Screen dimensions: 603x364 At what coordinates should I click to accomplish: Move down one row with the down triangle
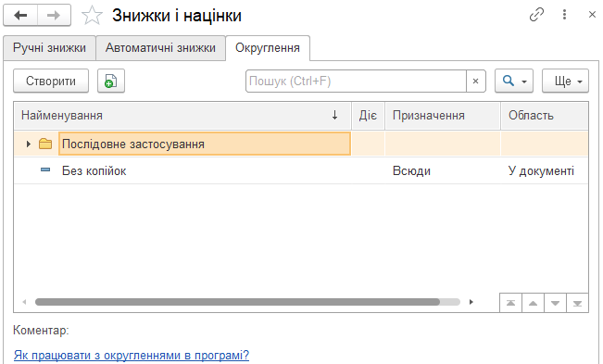pos(555,303)
